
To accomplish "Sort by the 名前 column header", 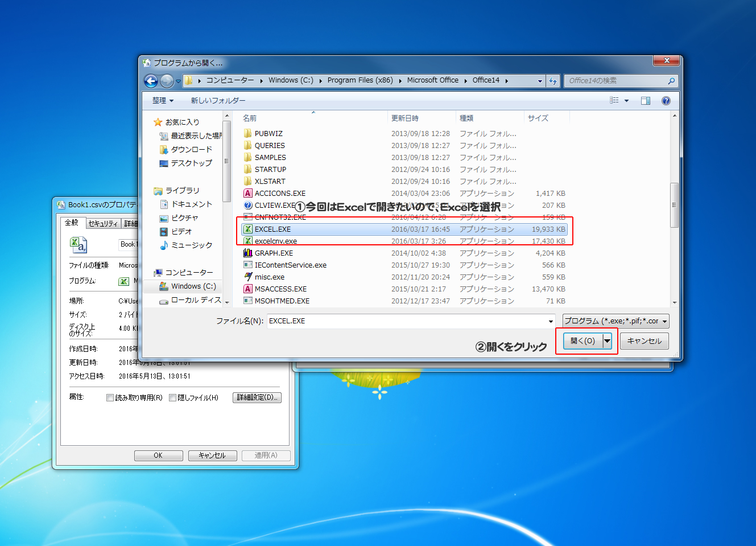I will tap(250, 118).
